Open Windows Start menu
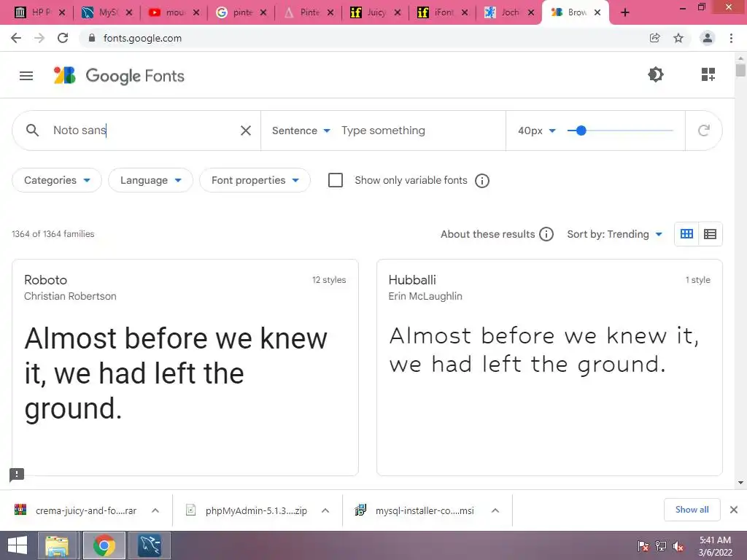The height and width of the screenshot is (560, 747). click(18, 545)
